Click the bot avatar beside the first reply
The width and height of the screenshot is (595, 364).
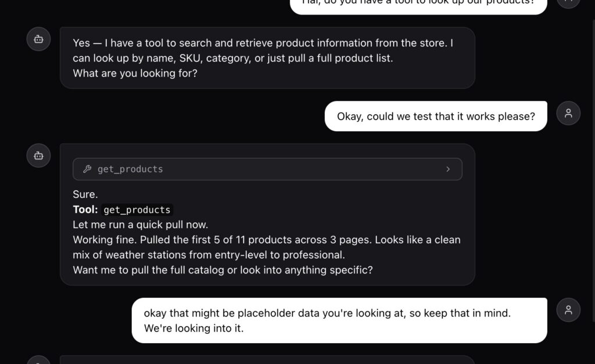point(38,39)
